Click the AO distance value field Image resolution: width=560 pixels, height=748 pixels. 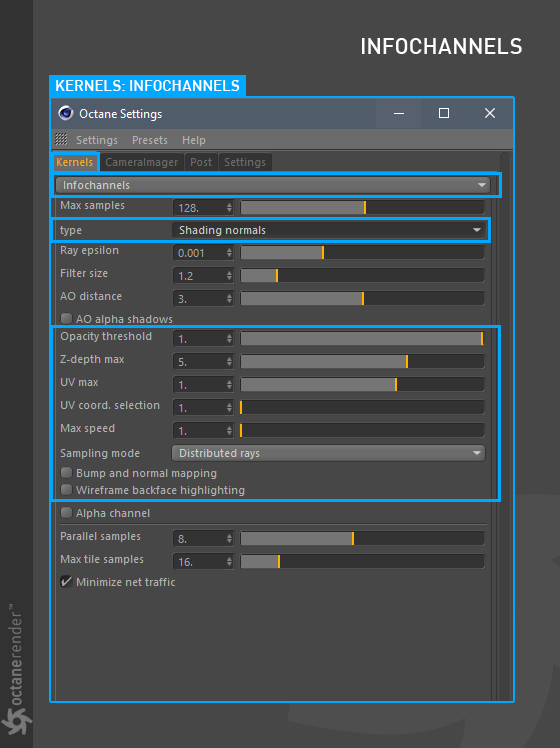coord(199,299)
